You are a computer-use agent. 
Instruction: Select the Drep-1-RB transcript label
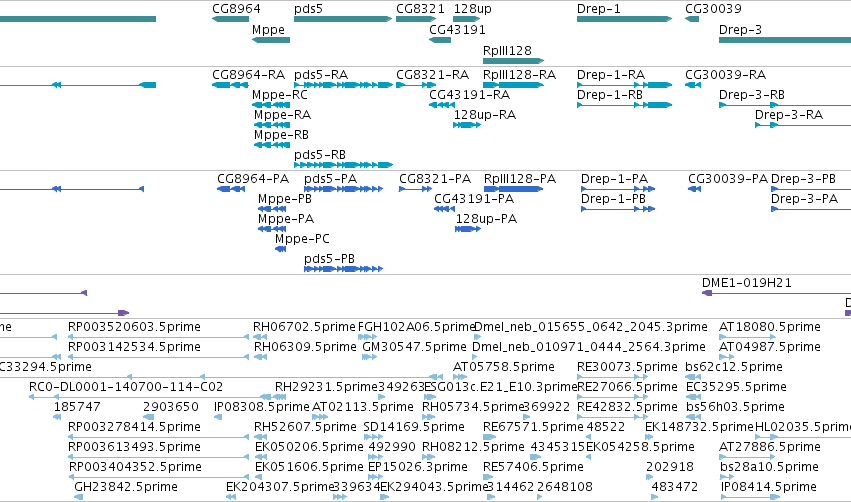(610, 95)
